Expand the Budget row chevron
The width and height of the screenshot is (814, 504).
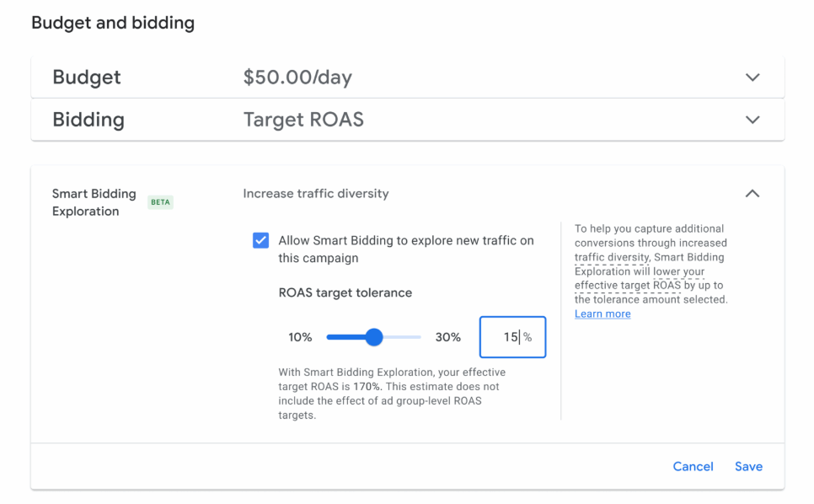point(752,78)
